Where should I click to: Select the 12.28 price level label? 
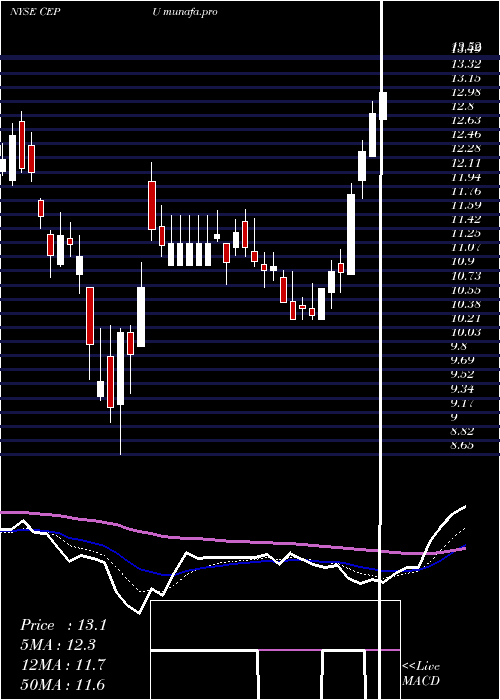point(466,148)
